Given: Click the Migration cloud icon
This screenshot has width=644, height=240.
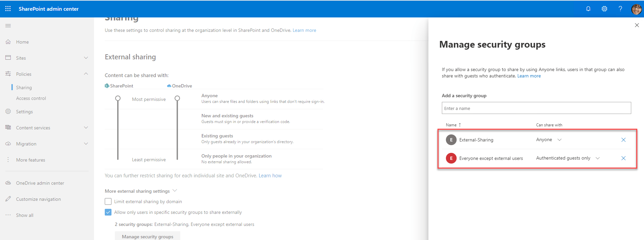Looking at the screenshot, I should coord(8,143).
